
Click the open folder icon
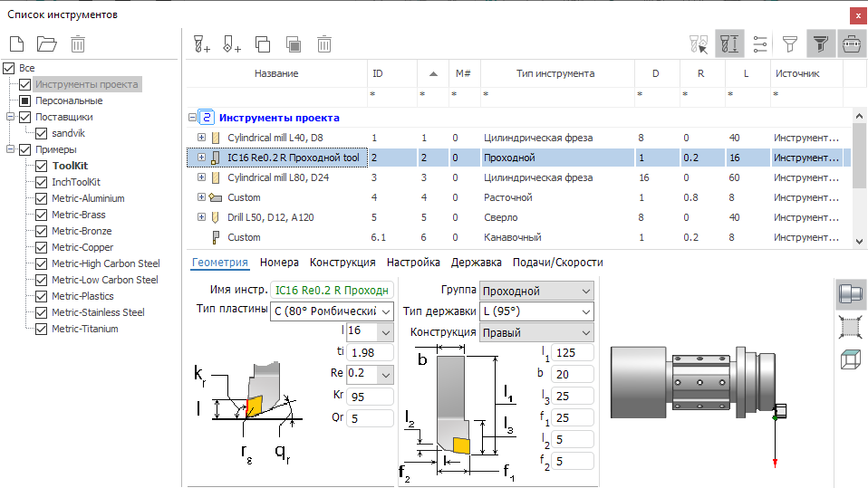pyautogui.click(x=46, y=43)
